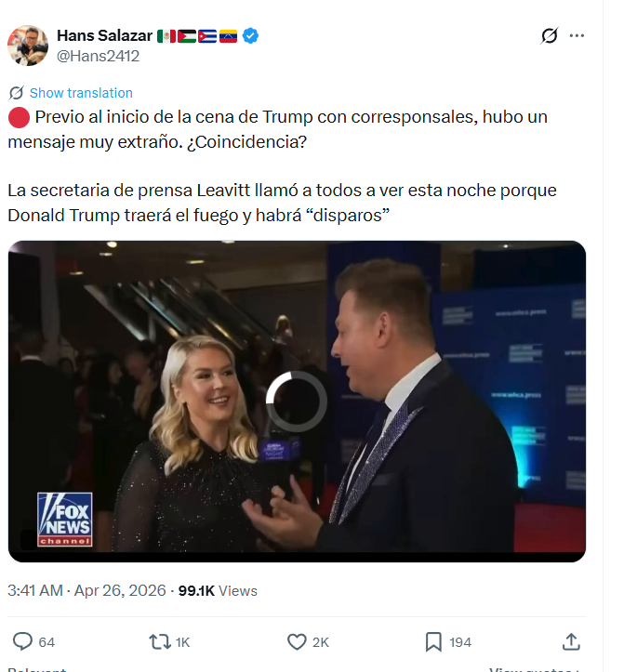Click Show translation
624x672 pixels.
81,93
